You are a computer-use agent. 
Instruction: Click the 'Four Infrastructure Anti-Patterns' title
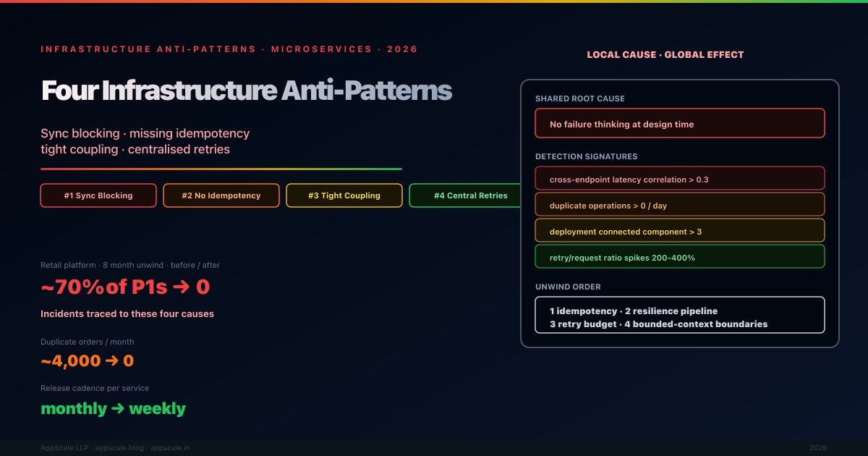[x=247, y=91]
